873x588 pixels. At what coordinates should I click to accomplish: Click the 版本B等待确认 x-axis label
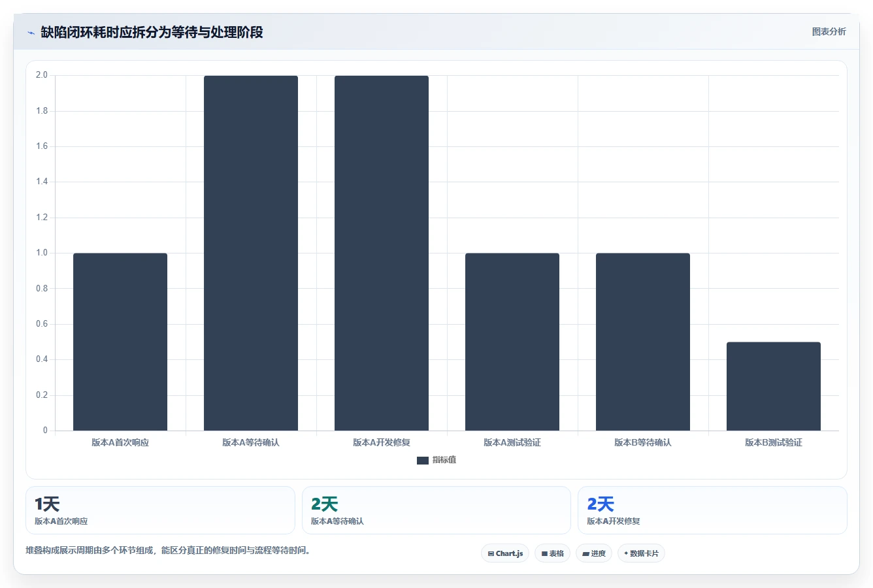point(643,442)
